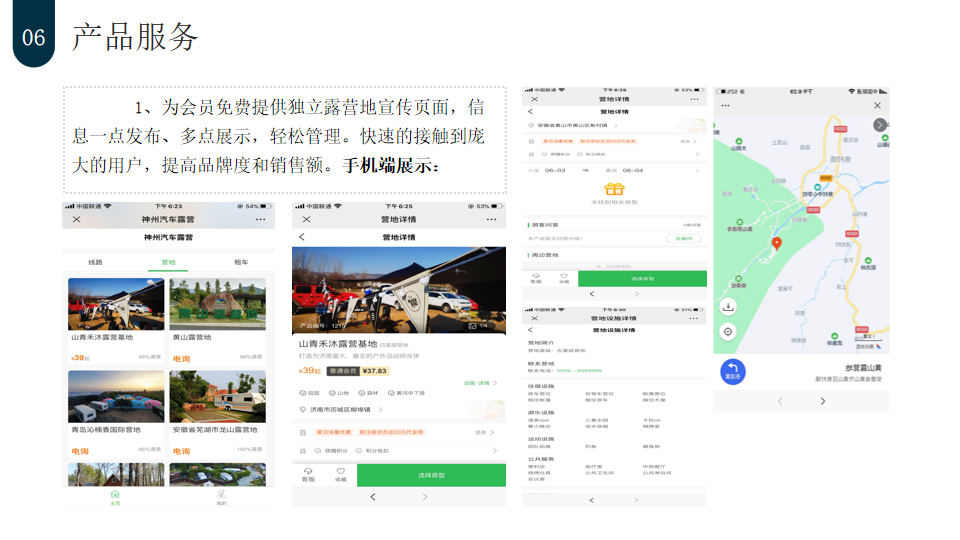Open the three-dot menu on the photo detail screen
Viewport: 960px width, 540px height.
(x=492, y=219)
